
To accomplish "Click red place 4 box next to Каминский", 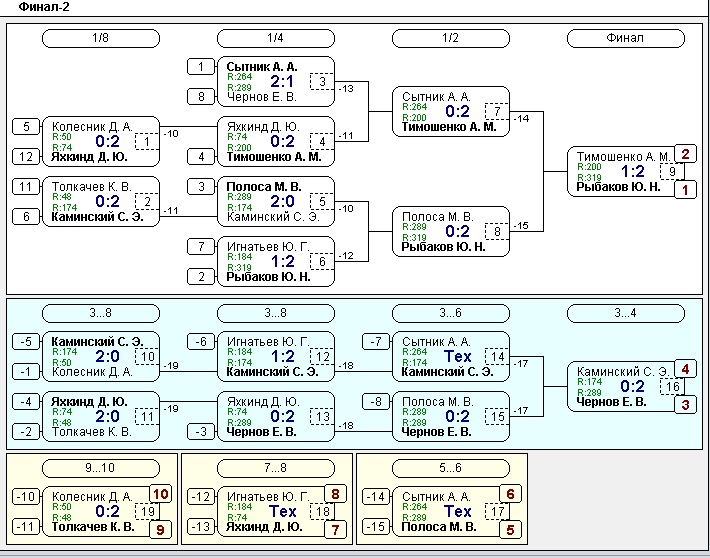I will pyautogui.click(x=685, y=369).
